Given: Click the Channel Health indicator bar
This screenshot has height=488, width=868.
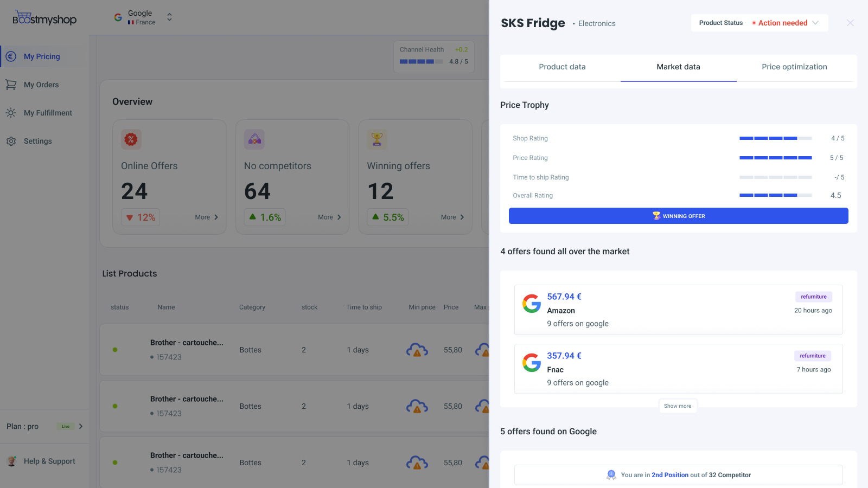Looking at the screenshot, I should point(422,62).
